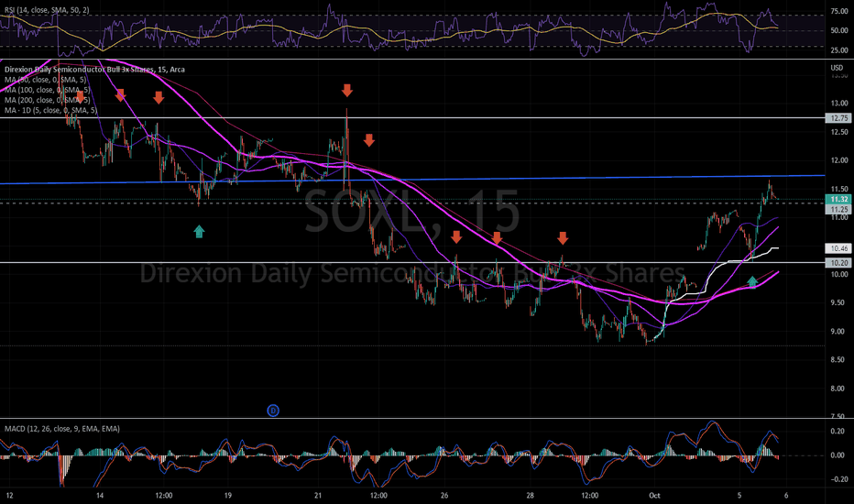Click the 10.20 horizontal line price label
The image size is (854, 504).
838,263
